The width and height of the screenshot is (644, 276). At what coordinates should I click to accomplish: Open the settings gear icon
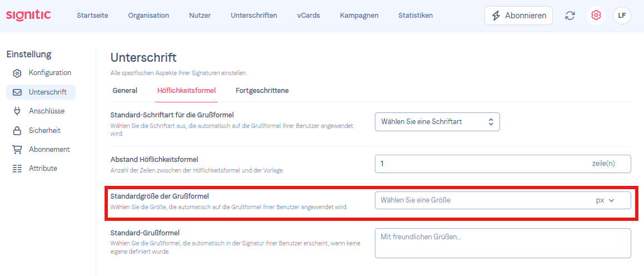click(596, 16)
